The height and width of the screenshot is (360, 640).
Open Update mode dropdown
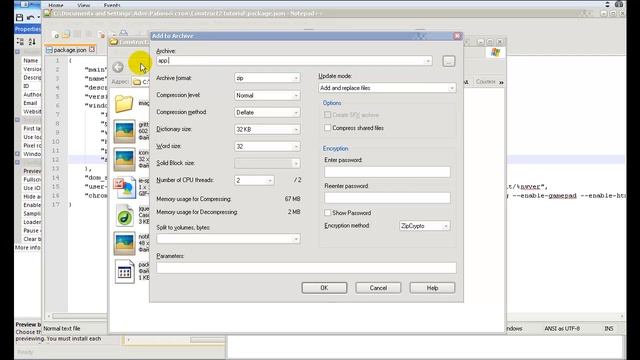tap(451, 88)
